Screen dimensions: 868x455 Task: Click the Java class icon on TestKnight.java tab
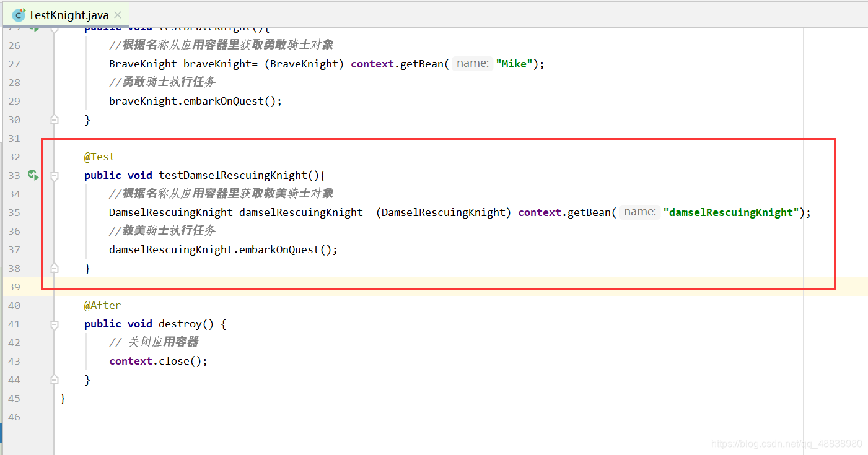(x=19, y=15)
